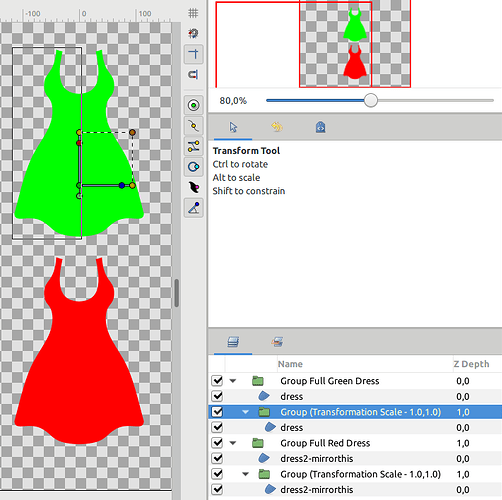Click the shape icon of the second dress layer

point(270,427)
